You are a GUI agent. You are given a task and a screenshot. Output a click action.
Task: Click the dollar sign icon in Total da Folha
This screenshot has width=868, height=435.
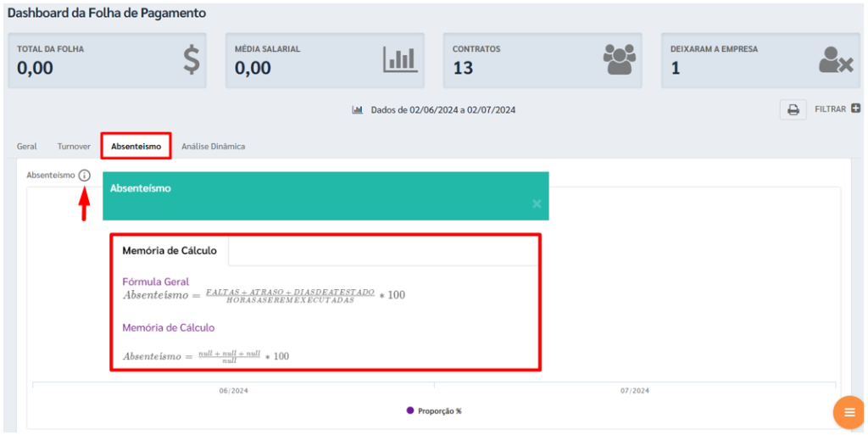coord(192,60)
